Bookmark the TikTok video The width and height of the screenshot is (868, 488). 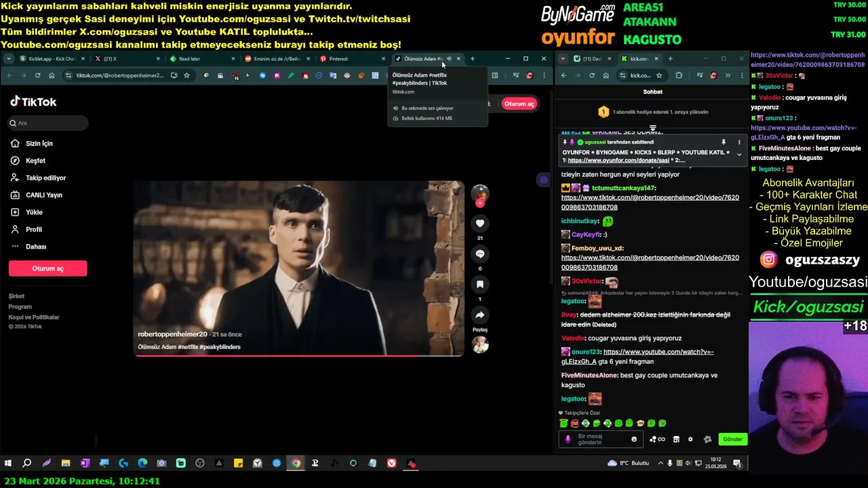click(479, 284)
